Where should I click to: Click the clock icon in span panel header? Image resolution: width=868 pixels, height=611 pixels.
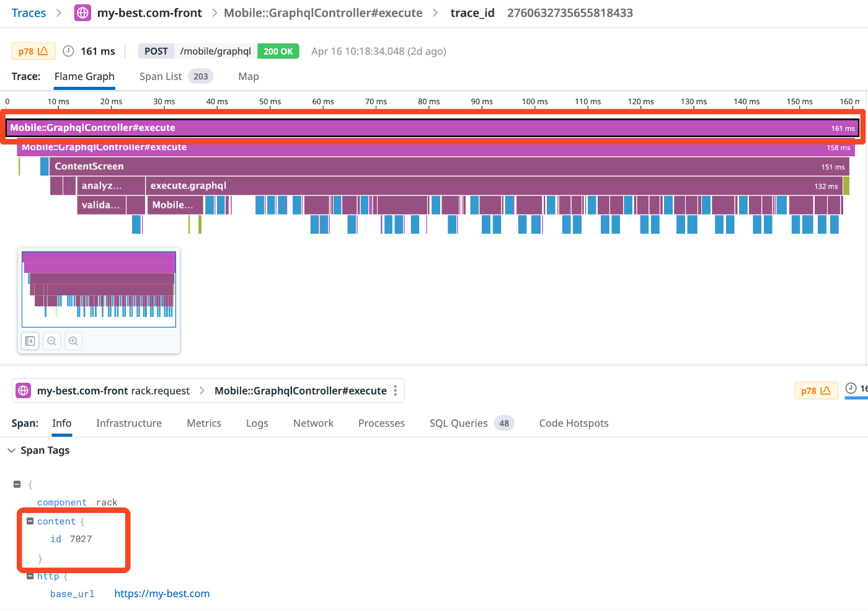tap(851, 388)
